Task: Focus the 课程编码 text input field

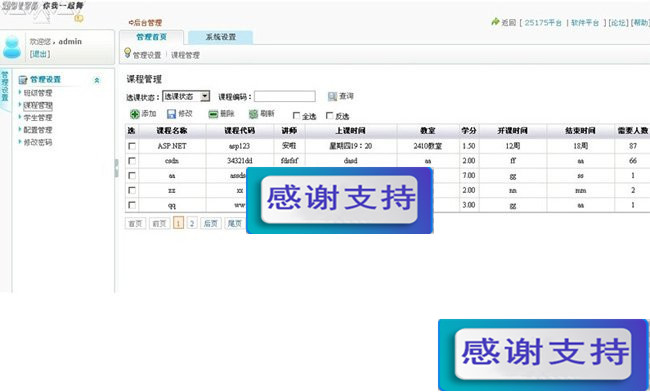Action: click(285, 97)
